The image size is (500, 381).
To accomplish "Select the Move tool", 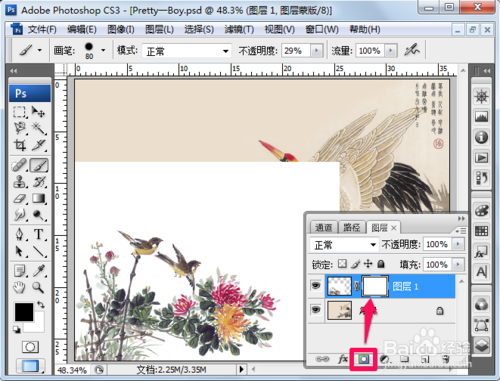I will click(39, 112).
